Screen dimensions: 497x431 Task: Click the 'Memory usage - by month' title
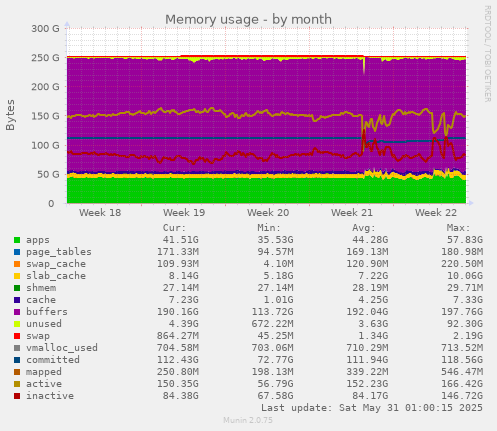248,20
